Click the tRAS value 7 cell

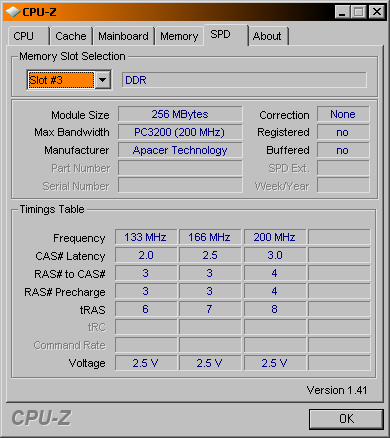click(210, 309)
